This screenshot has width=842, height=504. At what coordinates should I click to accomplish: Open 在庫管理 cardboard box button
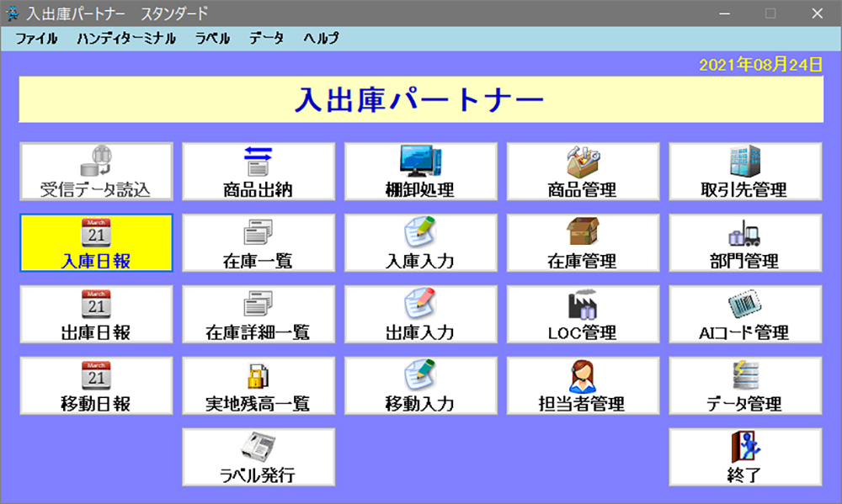[x=583, y=243]
